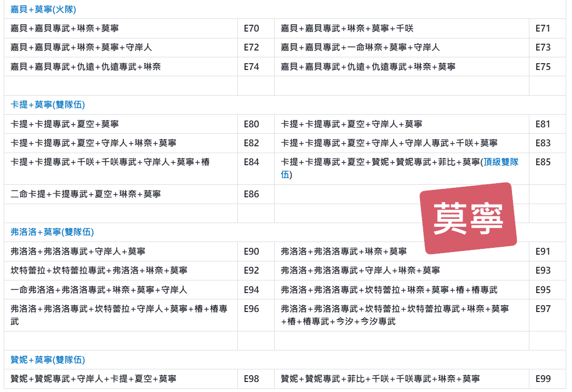Click team text 二命卡提+卡提專武+夏空+琳奈+莫寧

click(x=86, y=194)
